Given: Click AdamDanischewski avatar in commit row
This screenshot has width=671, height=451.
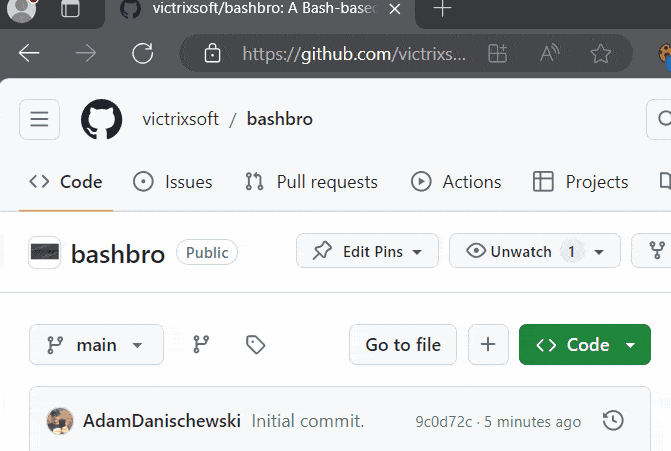Looking at the screenshot, I should click(x=60, y=421).
